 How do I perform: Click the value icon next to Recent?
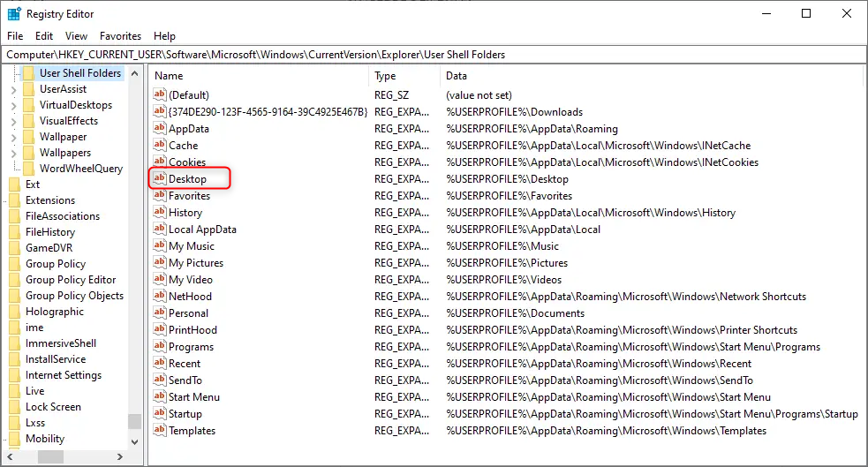tap(160, 363)
